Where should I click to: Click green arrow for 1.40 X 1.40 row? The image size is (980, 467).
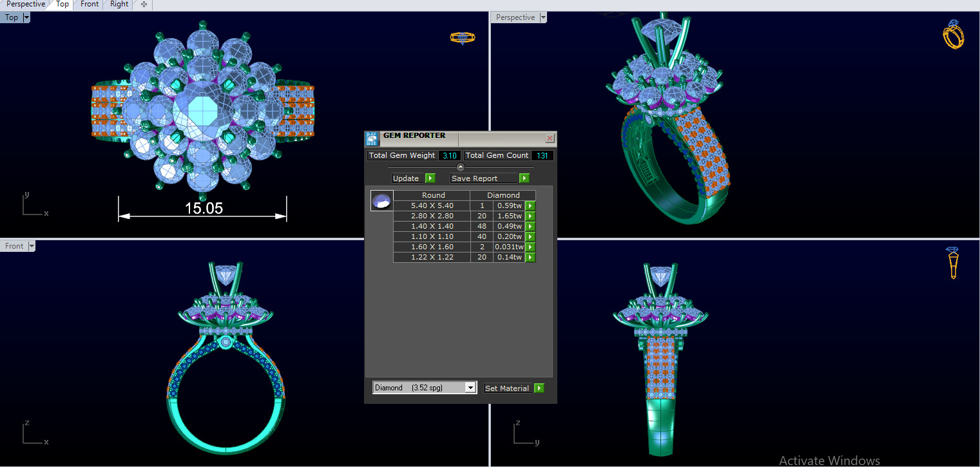(530, 227)
